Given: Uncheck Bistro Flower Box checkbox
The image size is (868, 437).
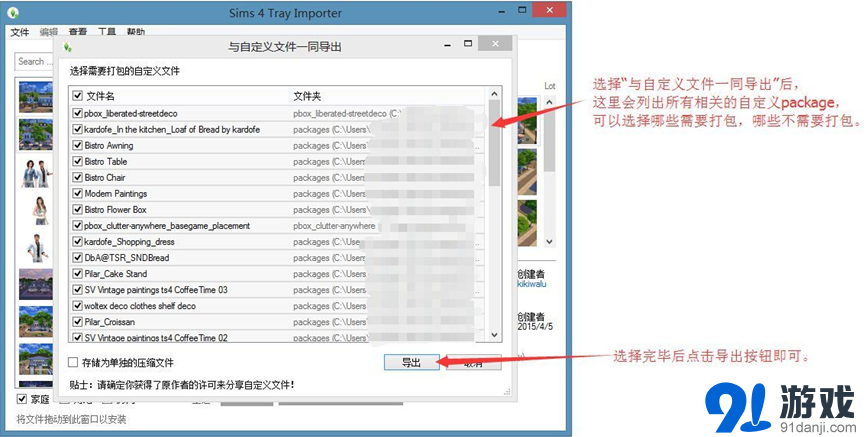Looking at the screenshot, I should (78, 209).
